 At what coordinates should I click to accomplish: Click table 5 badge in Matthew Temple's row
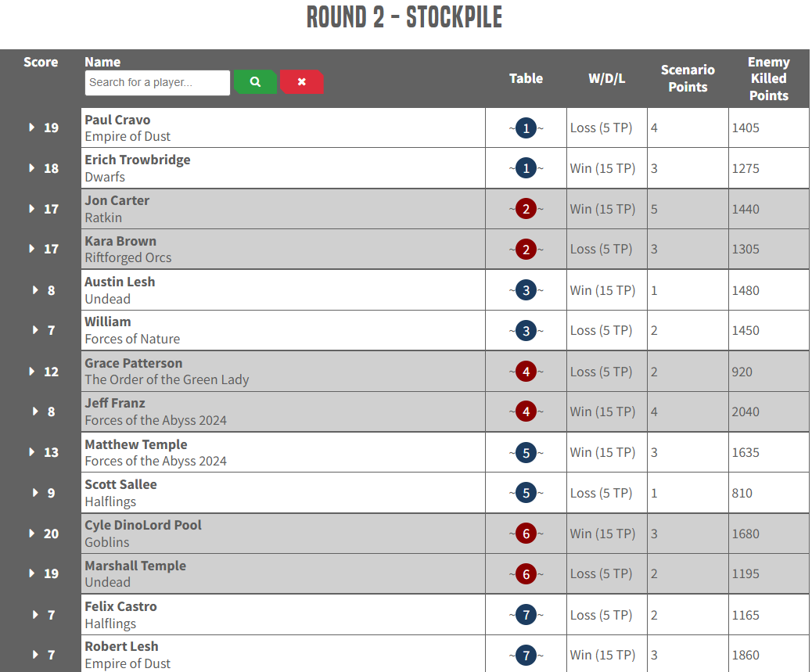pyautogui.click(x=526, y=453)
